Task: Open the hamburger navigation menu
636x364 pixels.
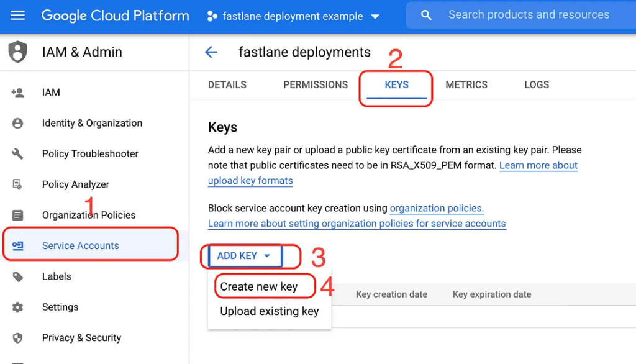Action: 17,16
